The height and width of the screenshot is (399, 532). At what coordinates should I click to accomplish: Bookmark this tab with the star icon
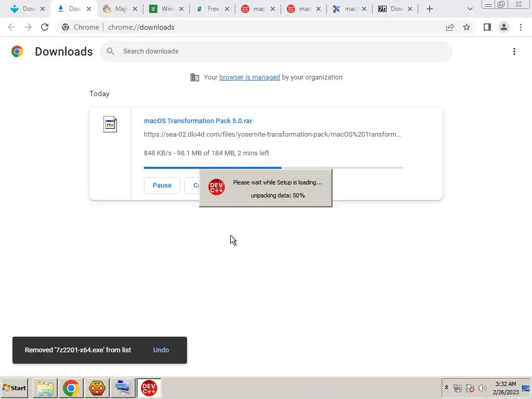[467, 27]
